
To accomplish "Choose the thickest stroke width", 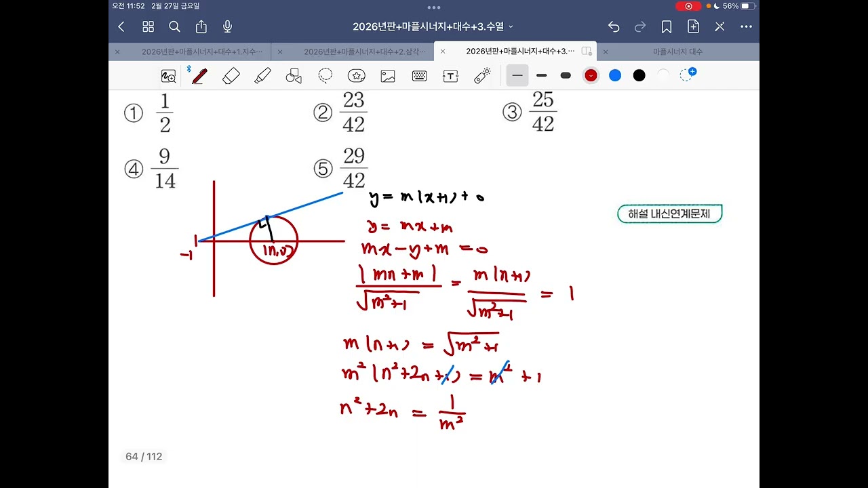I will click(566, 75).
